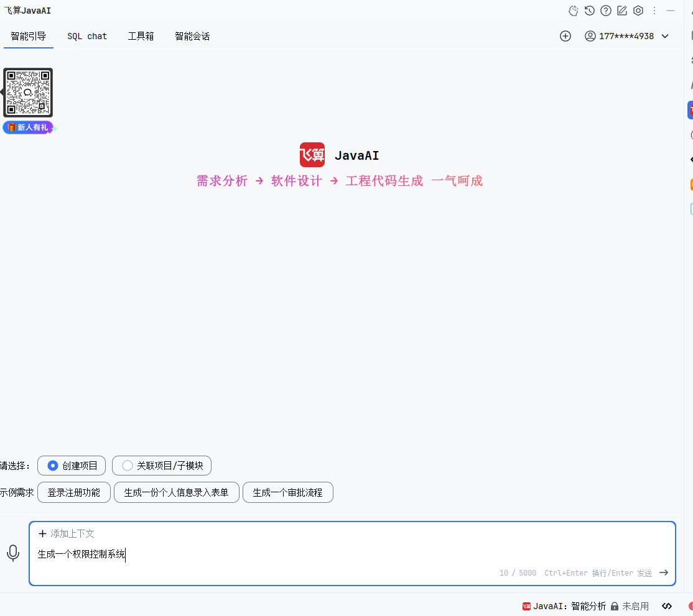
Task: Open the help question mark icon
Action: click(x=606, y=11)
